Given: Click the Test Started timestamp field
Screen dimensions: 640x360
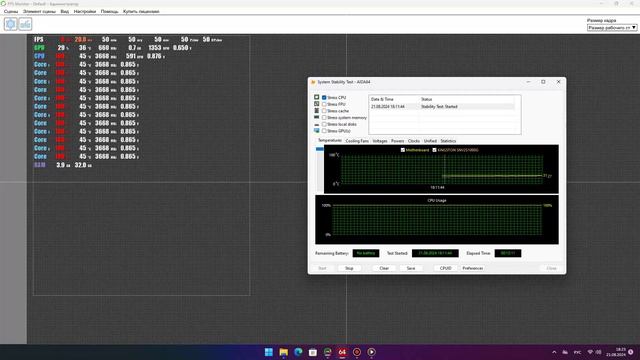Looking at the screenshot, I should click(435, 253).
